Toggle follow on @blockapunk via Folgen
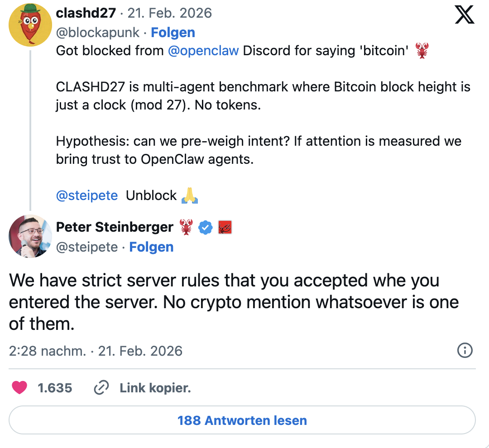This screenshot has height=448, width=489. pyautogui.click(x=173, y=32)
